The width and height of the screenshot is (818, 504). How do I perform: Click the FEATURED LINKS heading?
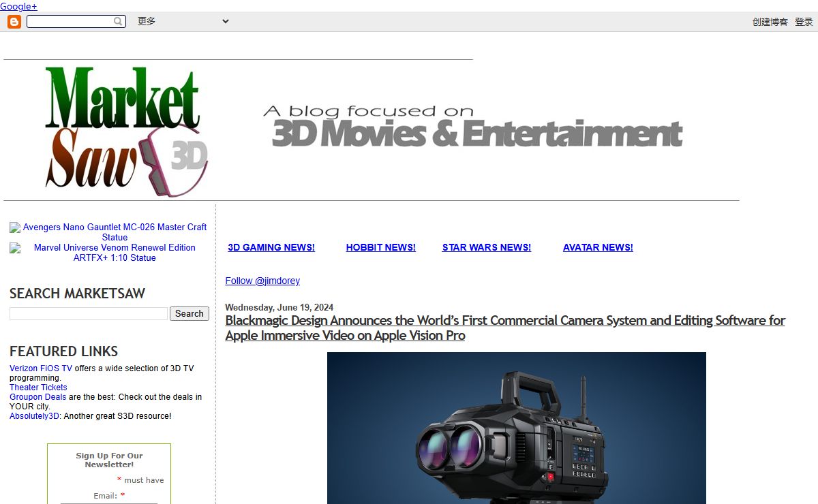[x=63, y=351]
